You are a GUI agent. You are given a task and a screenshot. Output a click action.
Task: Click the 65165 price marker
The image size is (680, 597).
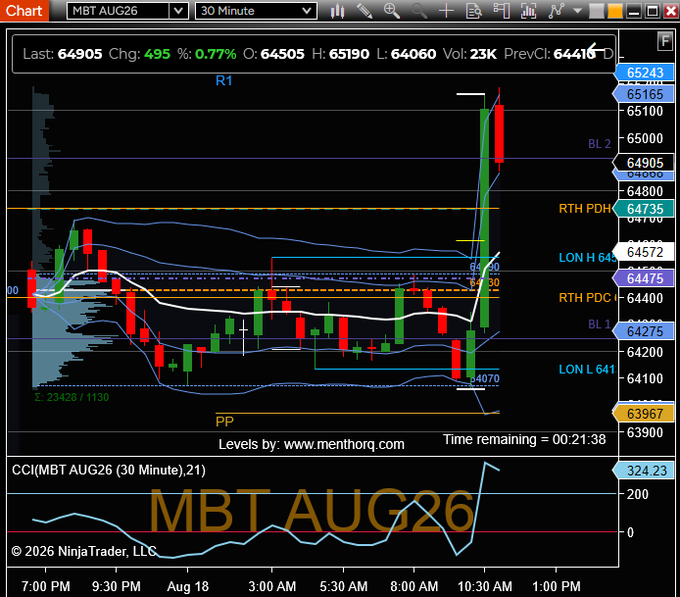(644, 94)
